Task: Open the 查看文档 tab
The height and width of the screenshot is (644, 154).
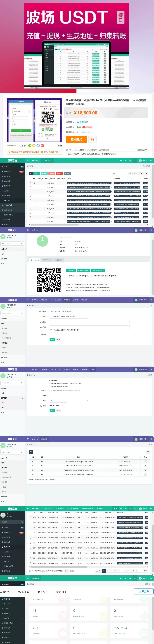Action: [58, 260]
